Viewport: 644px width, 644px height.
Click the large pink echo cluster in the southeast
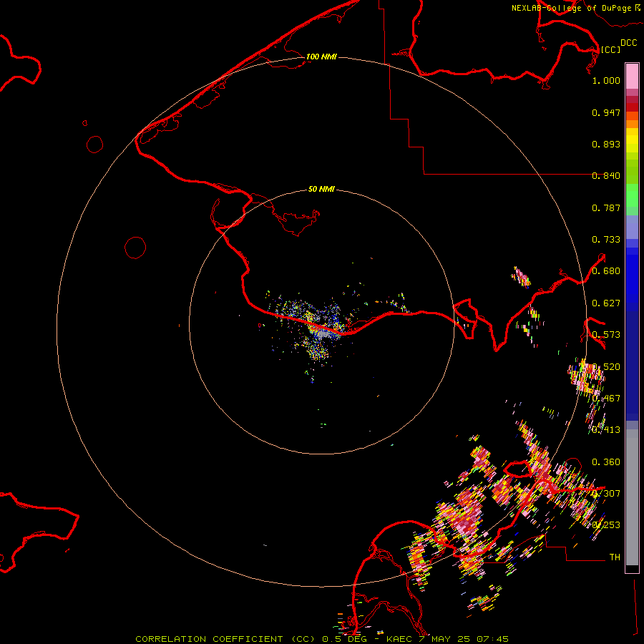(x=468, y=512)
